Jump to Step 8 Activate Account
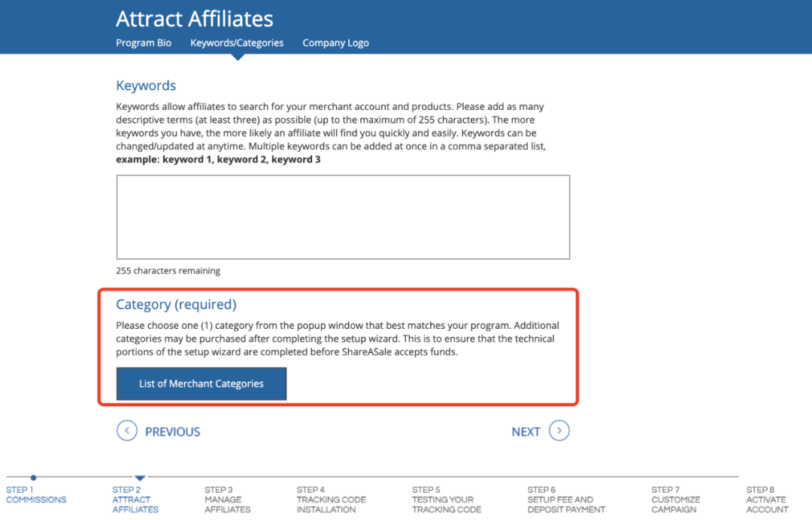Viewport: 812px width, 520px height. tap(767, 500)
